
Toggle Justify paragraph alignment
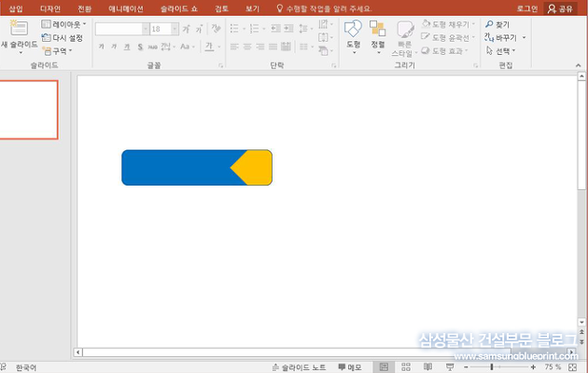273,47
